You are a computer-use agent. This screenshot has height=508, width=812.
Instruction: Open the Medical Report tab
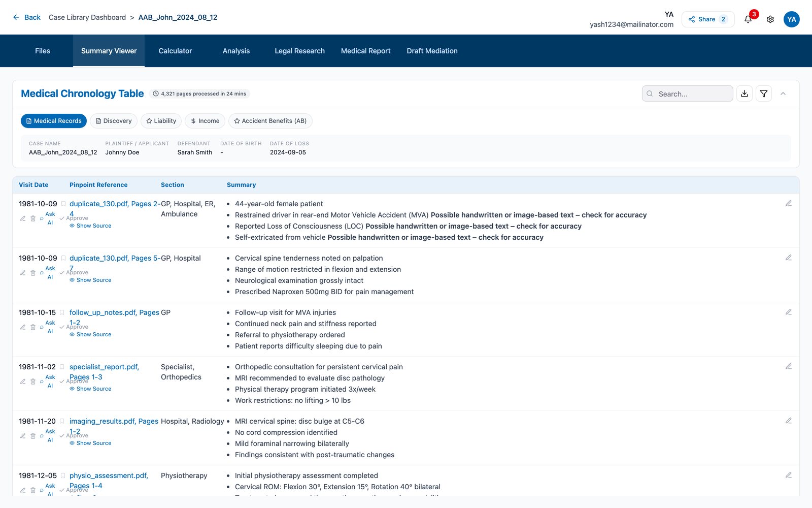pos(365,51)
